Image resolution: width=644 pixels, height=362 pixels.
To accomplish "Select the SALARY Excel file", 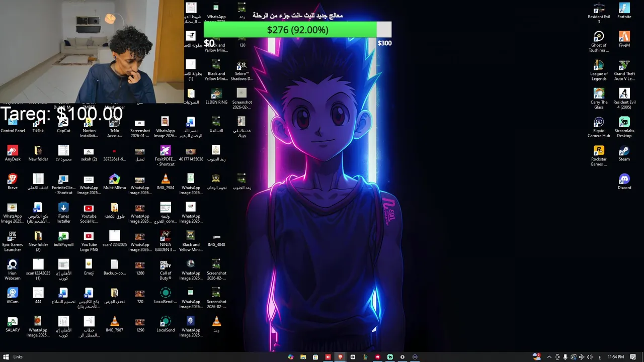I will click(13, 325).
